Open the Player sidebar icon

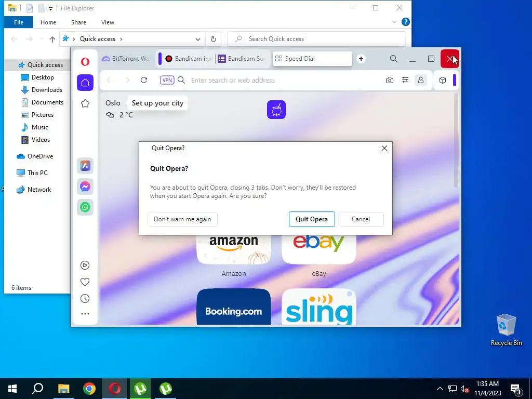(x=85, y=265)
